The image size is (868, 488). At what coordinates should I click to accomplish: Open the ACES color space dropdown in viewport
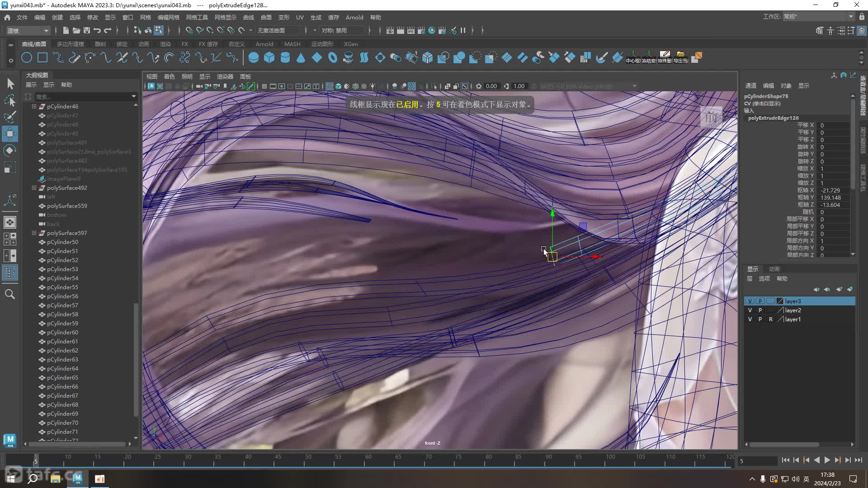click(x=589, y=86)
